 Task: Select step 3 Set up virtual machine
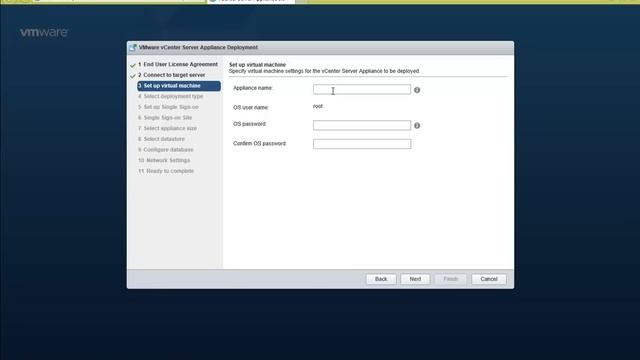click(x=179, y=86)
